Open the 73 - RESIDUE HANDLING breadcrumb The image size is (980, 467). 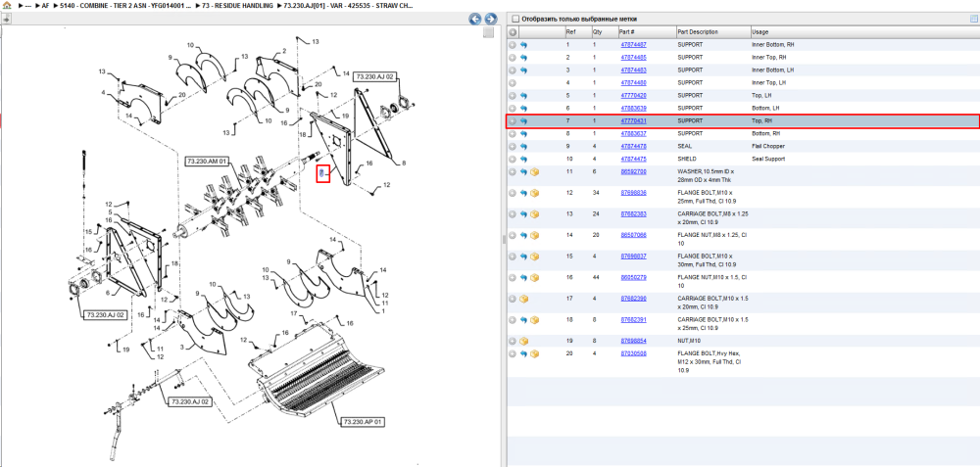237,4
